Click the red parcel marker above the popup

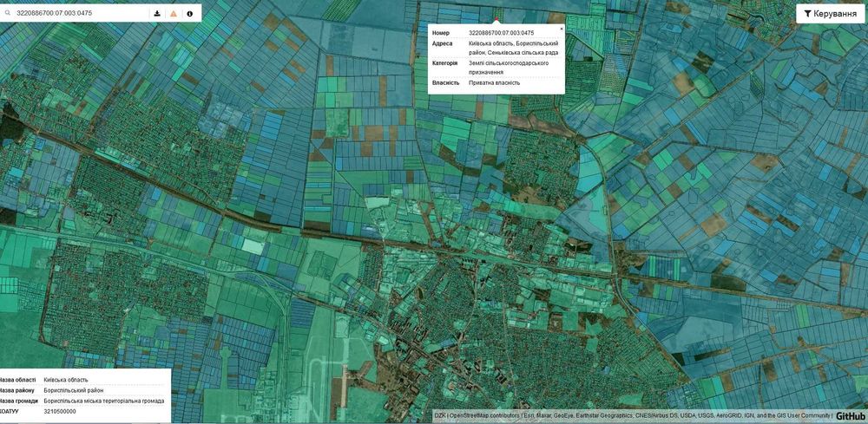pyautogui.click(x=496, y=21)
